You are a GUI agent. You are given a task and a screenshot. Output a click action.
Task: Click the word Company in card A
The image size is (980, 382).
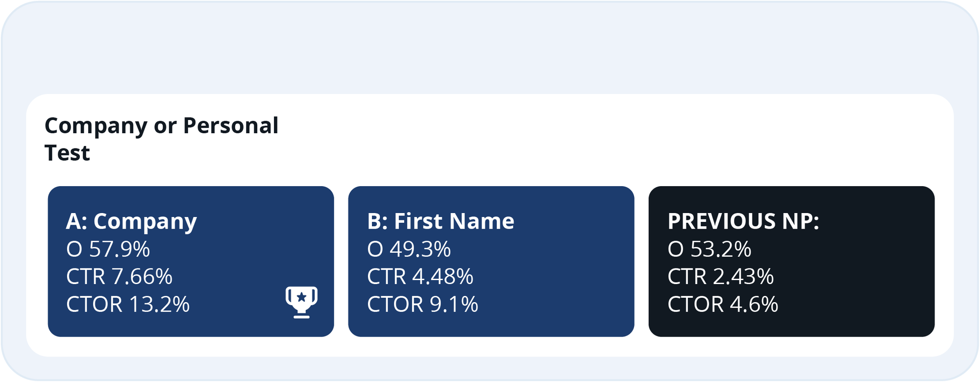click(x=145, y=222)
